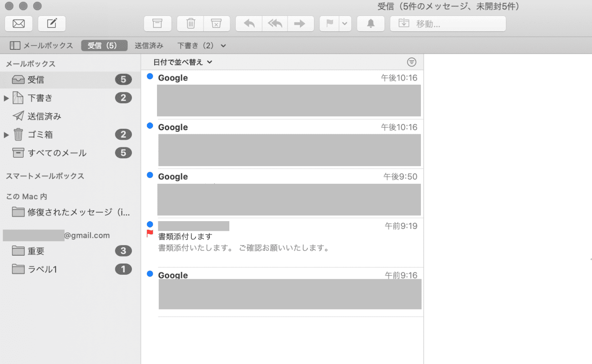Reply all using double arrow icon
The height and width of the screenshot is (364, 592).
point(275,24)
